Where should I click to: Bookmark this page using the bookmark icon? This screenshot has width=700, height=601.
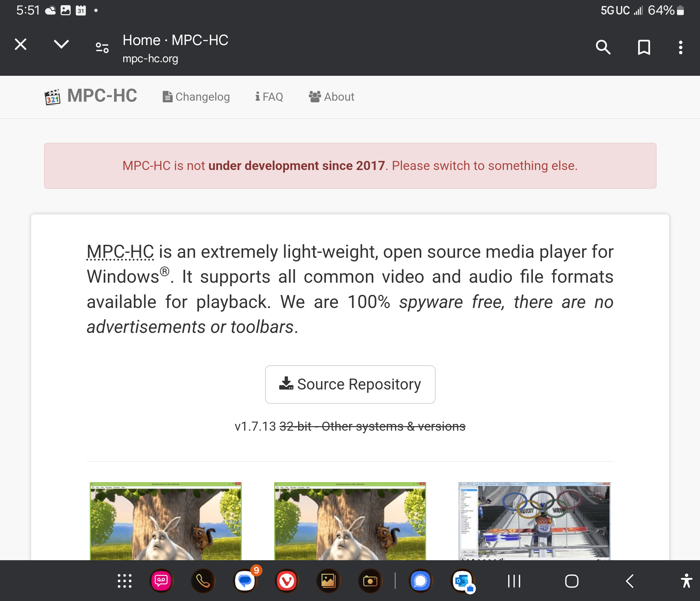point(644,47)
